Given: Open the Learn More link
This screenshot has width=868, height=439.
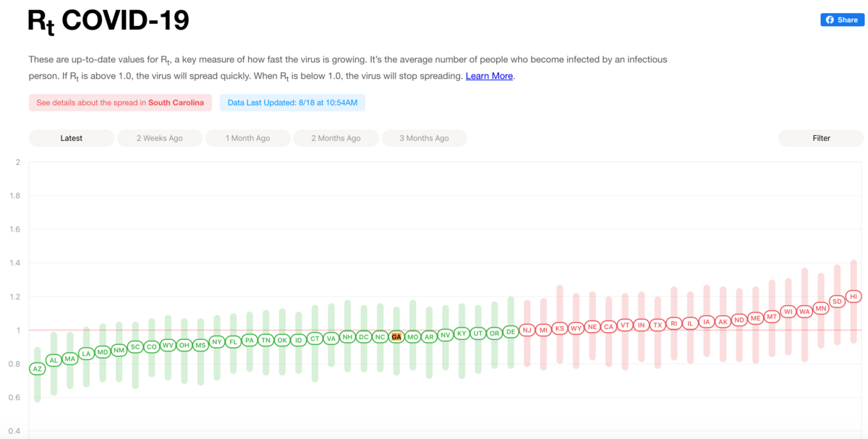Looking at the screenshot, I should click(x=489, y=76).
